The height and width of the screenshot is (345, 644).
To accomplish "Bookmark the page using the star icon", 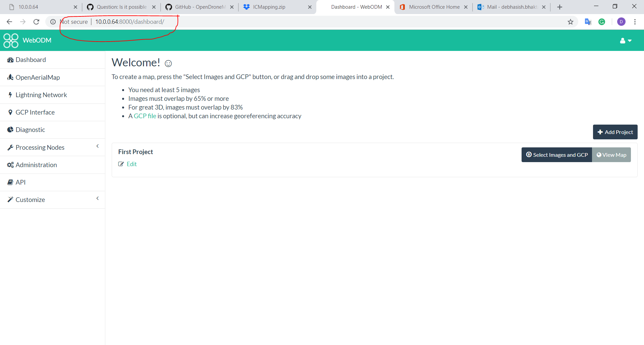I will 570,21.
